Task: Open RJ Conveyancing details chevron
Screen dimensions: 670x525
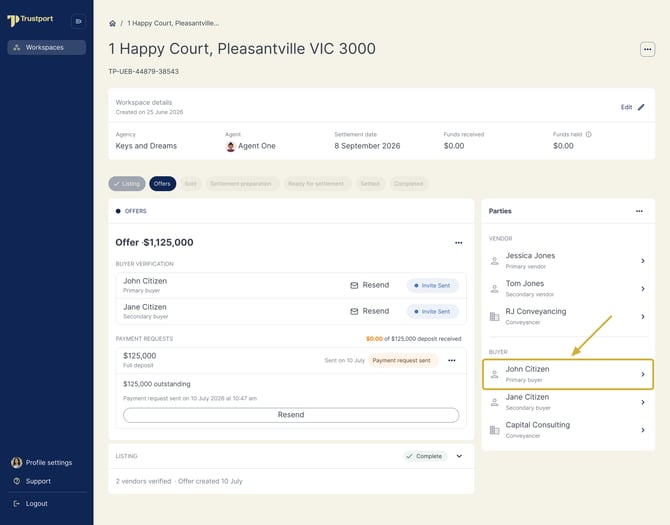Action: coord(643,317)
